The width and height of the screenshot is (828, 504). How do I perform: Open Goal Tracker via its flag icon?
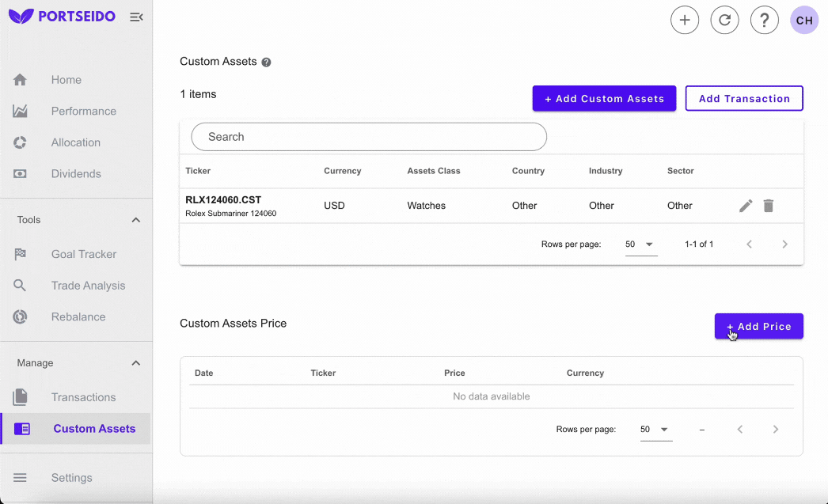tap(21, 254)
